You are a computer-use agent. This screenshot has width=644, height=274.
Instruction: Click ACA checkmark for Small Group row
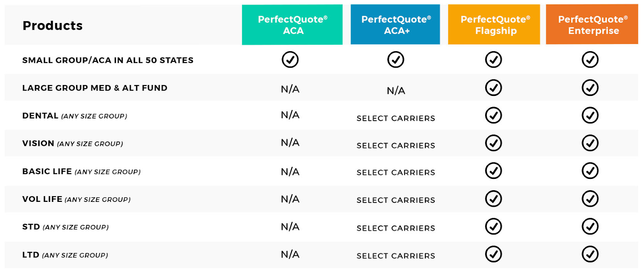290,60
